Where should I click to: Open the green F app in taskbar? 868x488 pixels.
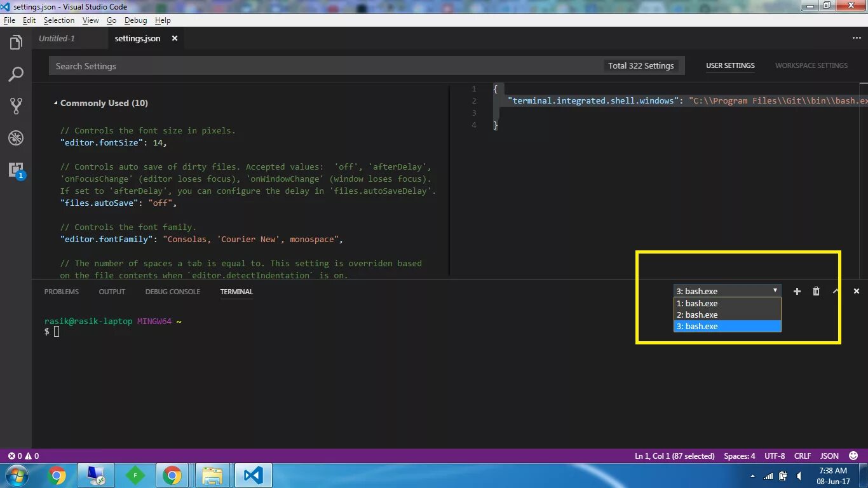pyautogui.click(x=135, y=475)
